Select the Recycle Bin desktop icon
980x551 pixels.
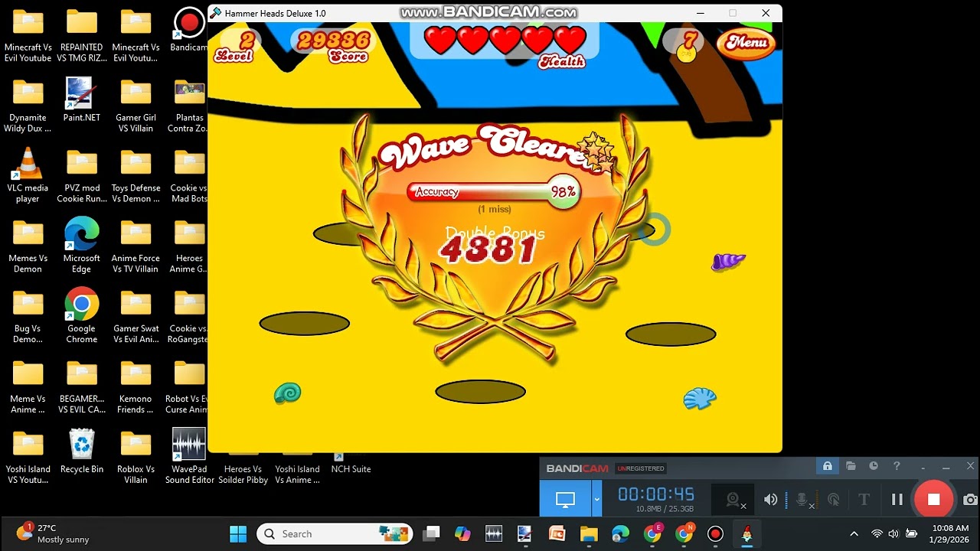tap(81, 451)
